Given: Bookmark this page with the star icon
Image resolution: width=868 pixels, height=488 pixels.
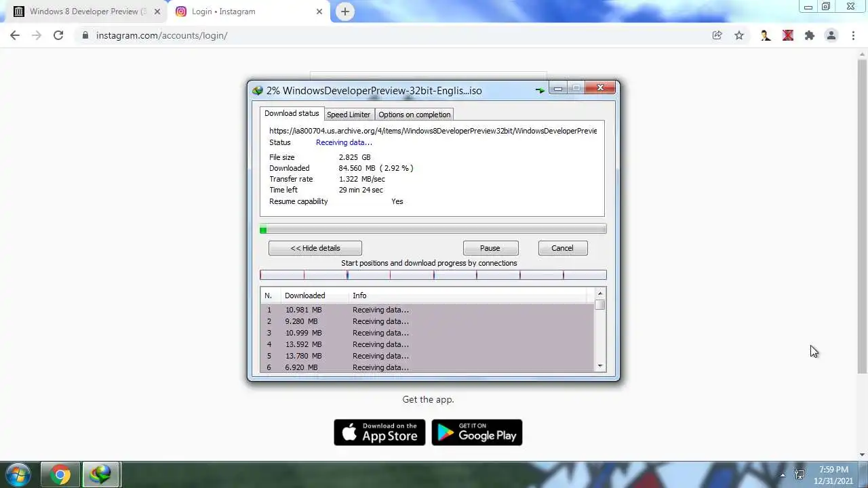Looking at the screenshot, I should pos(739,35).
